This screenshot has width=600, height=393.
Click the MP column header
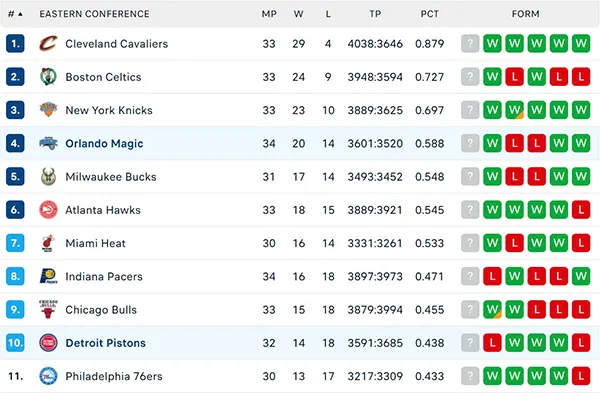[269, 14]
